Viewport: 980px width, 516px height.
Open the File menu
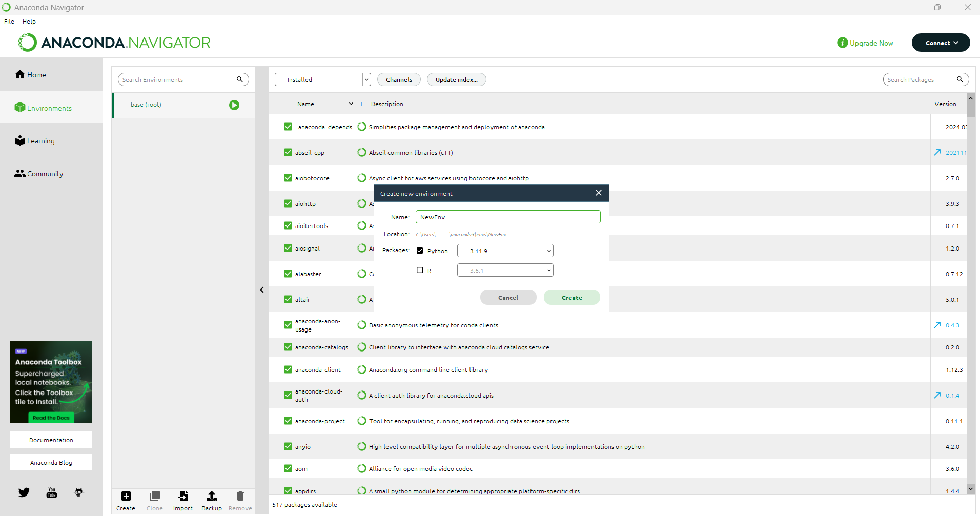coord(9,22)
